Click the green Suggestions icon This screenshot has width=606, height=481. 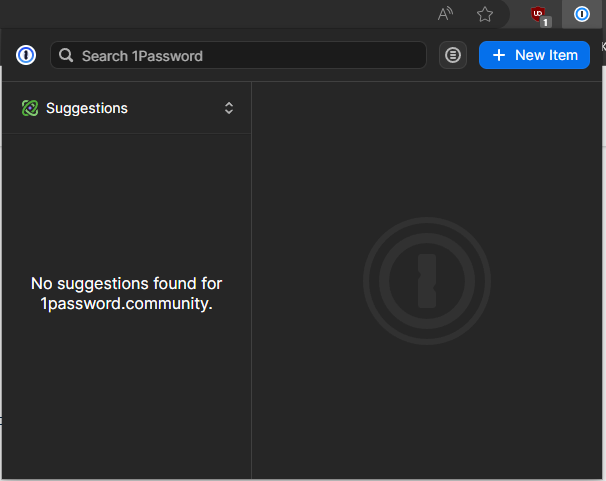coord(30,108)
